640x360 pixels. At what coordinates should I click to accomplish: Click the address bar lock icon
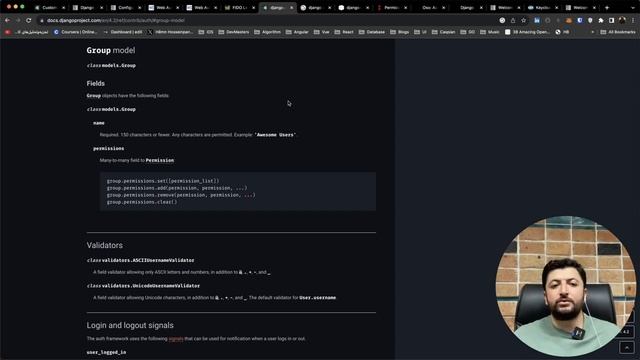coord(42,20)
